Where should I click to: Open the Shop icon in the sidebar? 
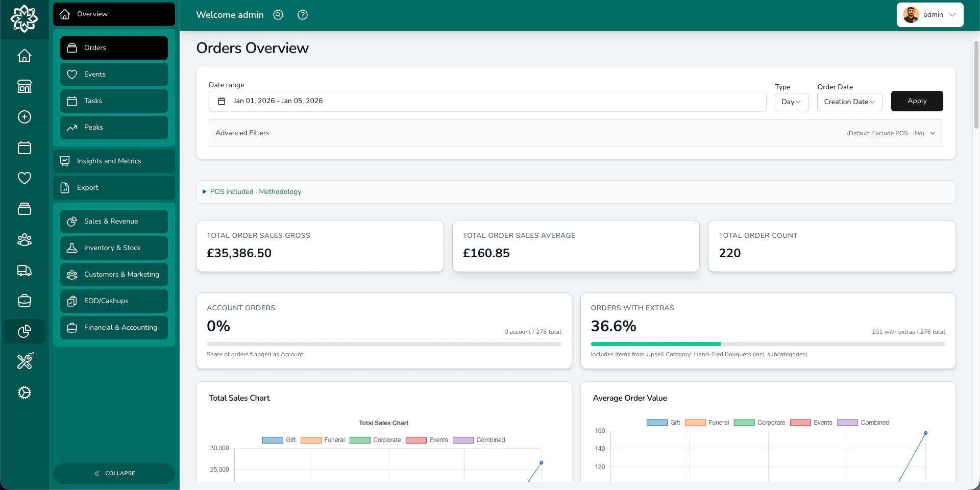click(24, 86)
